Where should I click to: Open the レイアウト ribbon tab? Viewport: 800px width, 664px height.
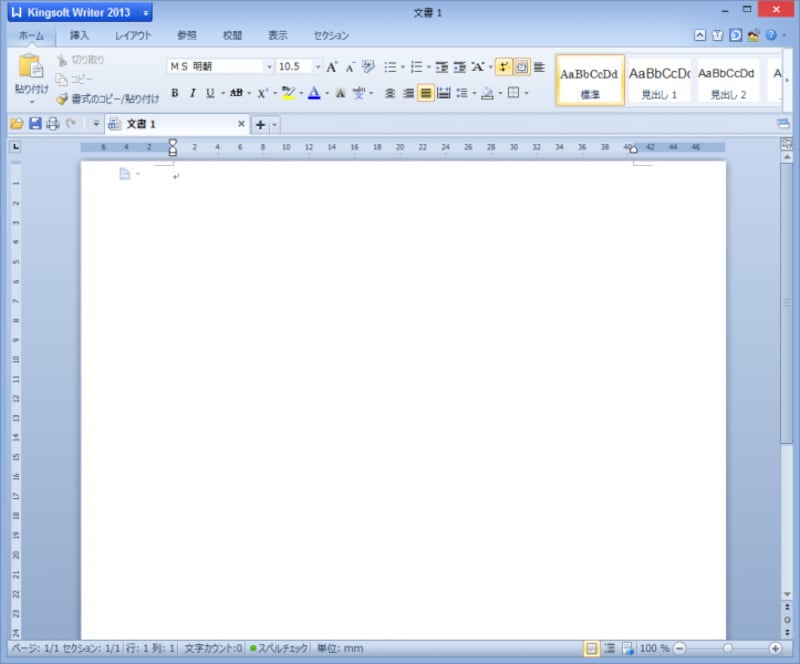pyautogui.click(x=133, y=35)
